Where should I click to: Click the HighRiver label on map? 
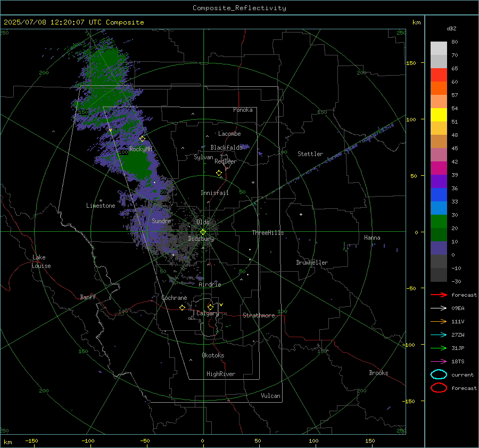click(x=221, y=374)
